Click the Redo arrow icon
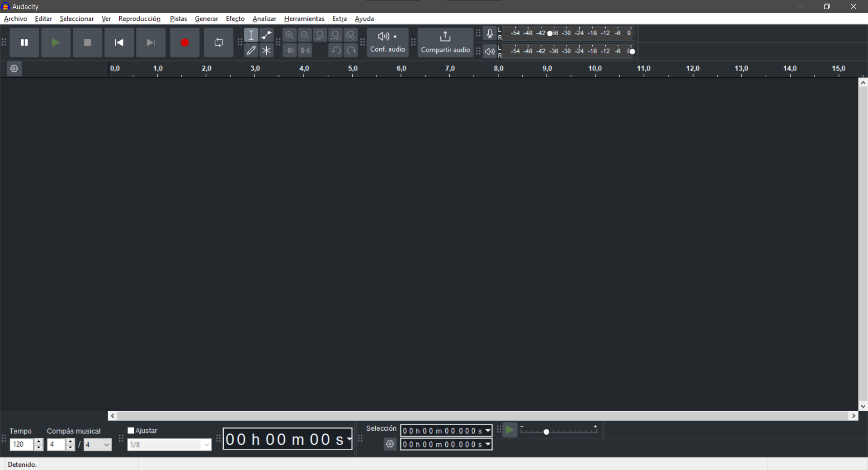This screenshot has width=868, height=470. 351,51
